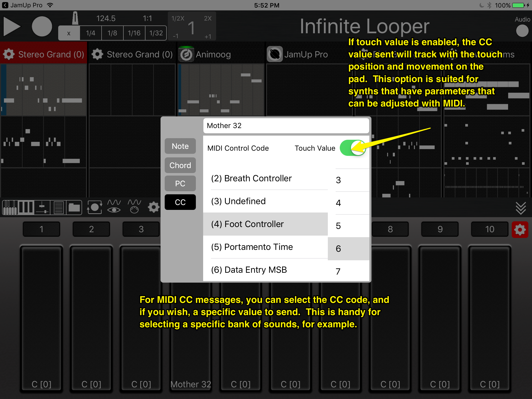
Task: Toggle the Touch Value switch
Action: click(353, 148)
